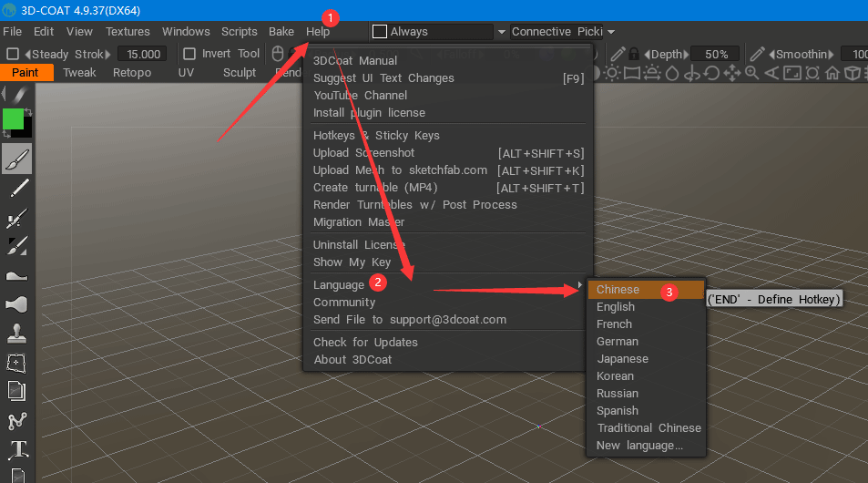Increase Depth with right arrow
868x483 pixels.
(687, 55)
